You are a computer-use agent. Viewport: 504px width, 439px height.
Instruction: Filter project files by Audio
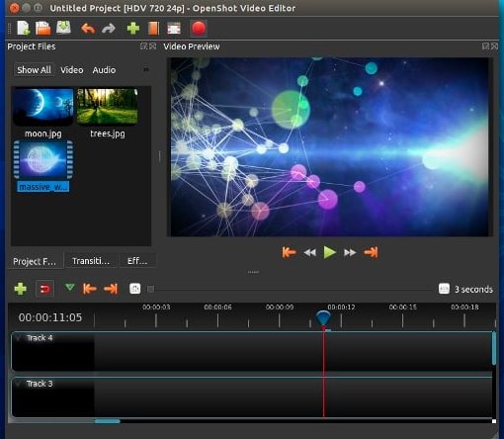pos(104,70)
